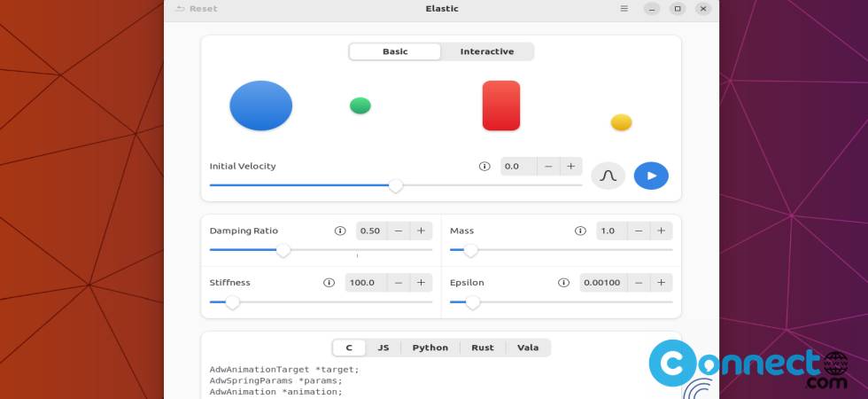Viewport: 868px width, 399px height.
Task: Switch to the Rust code tab
Action: pos(483,348)
